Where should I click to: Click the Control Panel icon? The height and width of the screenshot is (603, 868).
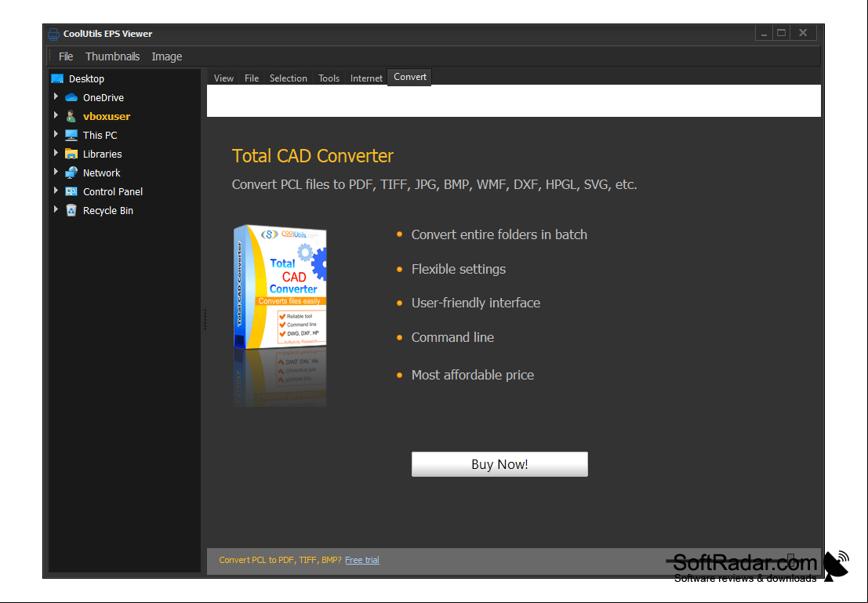click(x=71, y=191)
